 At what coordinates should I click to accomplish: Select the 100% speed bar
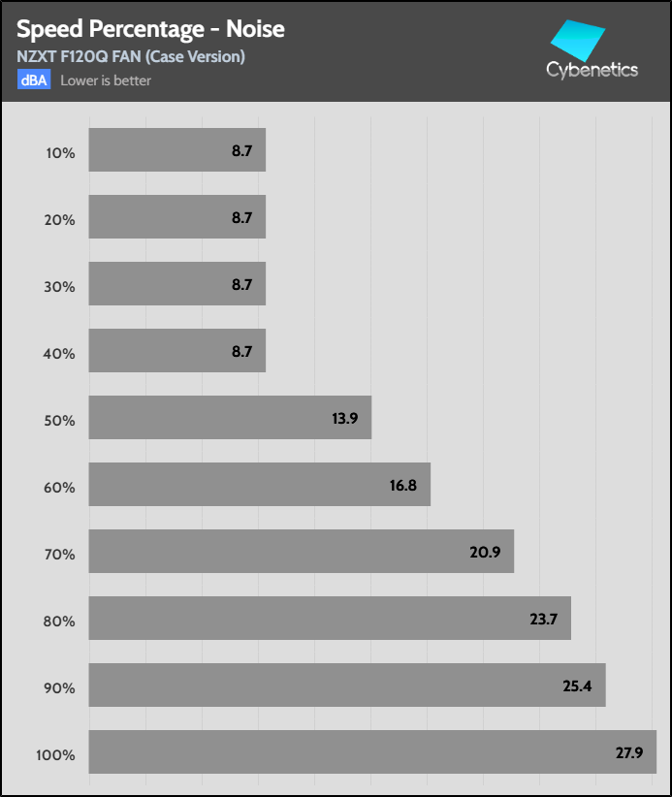pyautogui.click(x=372, y=752)
